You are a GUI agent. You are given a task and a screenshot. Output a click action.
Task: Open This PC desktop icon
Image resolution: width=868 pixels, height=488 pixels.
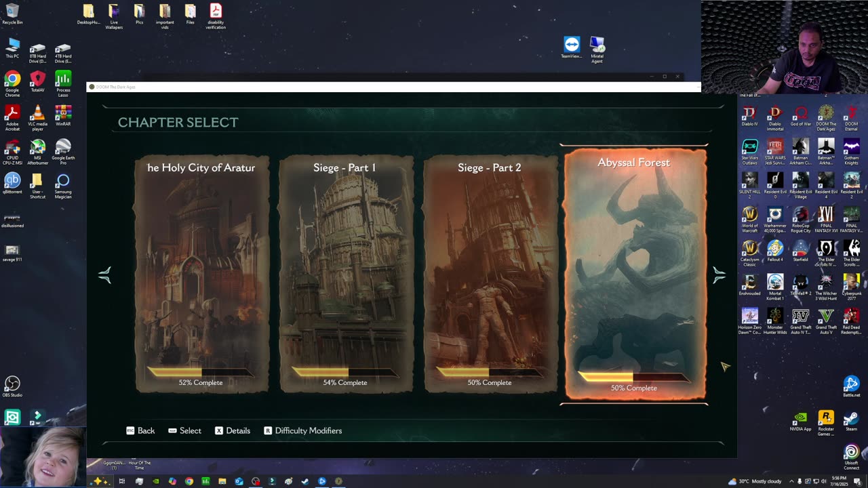point(12,48)
